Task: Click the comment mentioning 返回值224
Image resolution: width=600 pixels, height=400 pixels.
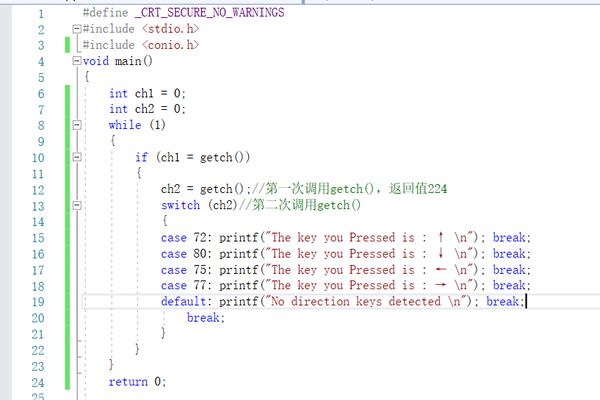Action: tap(349, 189)
